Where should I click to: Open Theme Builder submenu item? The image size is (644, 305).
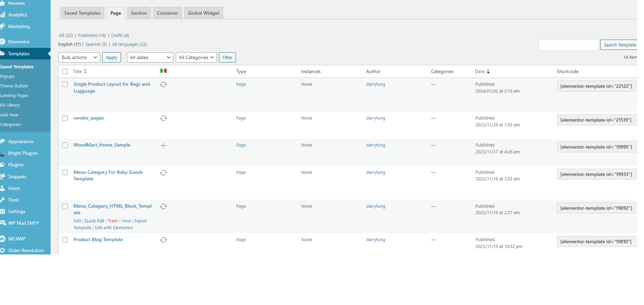(x=14, y=86)
